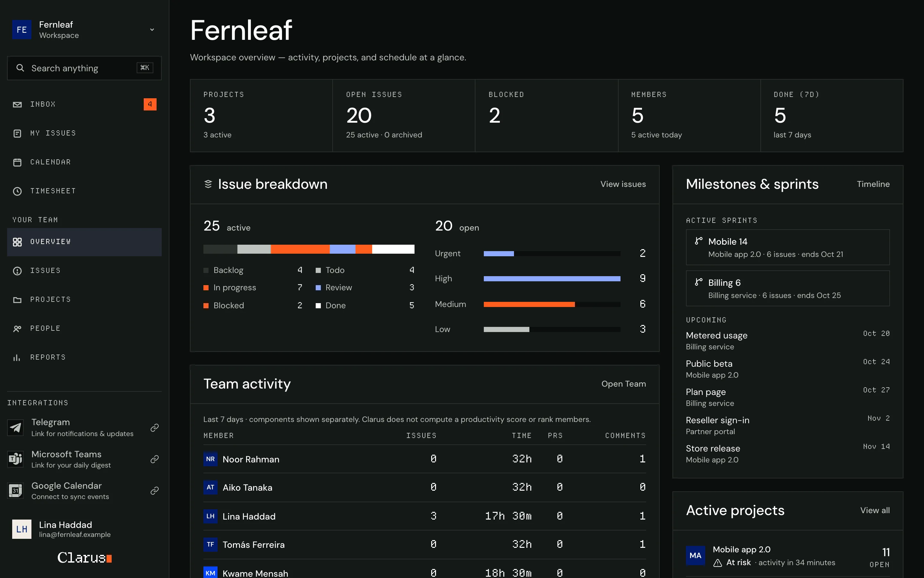The width and height of the screenshot is (924, 578).
Task: Click the Open Issues stat card
Action: (404, 116)
